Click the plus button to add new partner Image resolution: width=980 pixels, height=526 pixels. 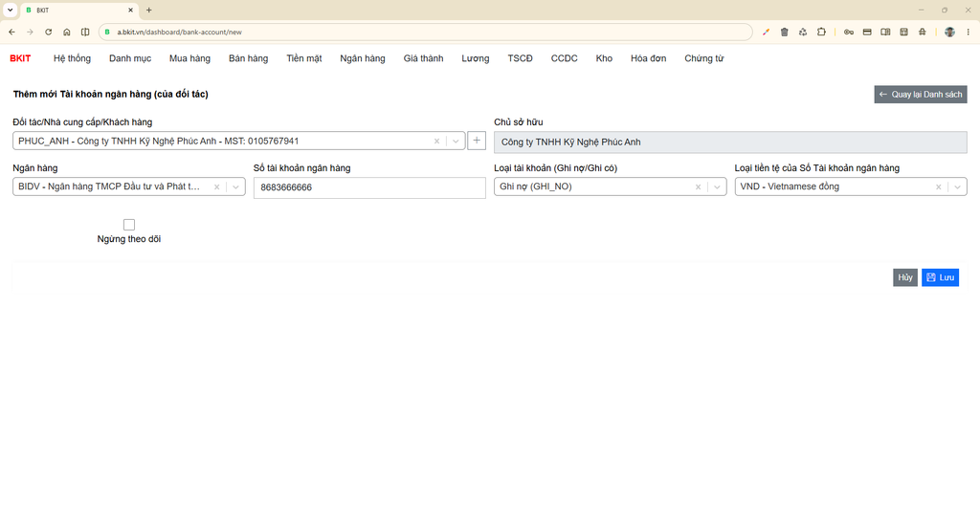click(x=477, y=141)
